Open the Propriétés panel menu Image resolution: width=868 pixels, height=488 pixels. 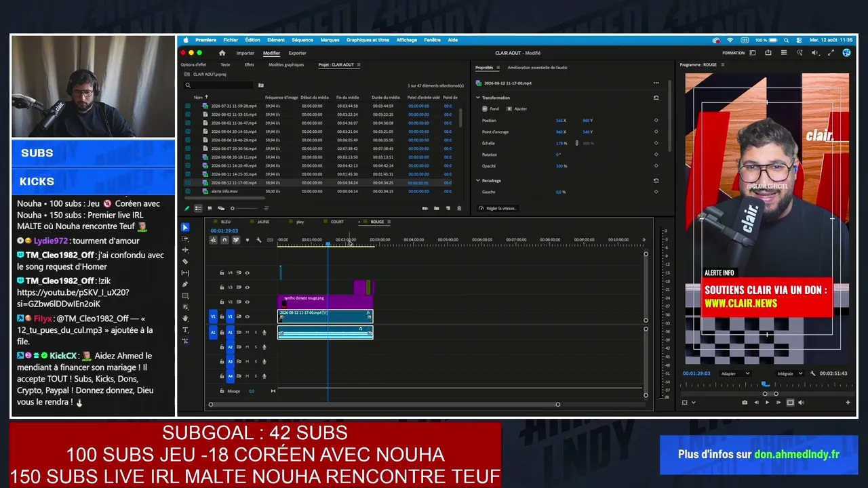click(x=498, y=68)
